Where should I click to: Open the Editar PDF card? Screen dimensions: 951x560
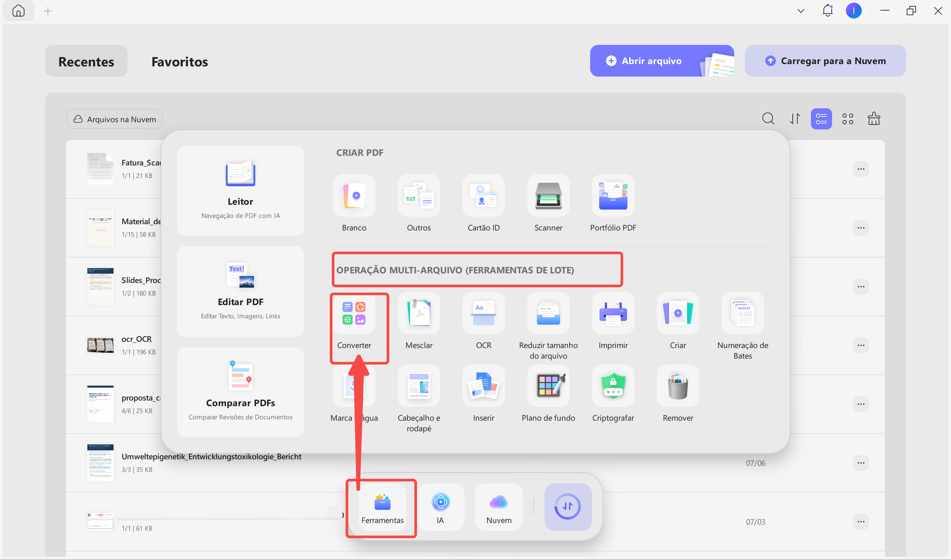pyautogui.click(x=241, y=291)
